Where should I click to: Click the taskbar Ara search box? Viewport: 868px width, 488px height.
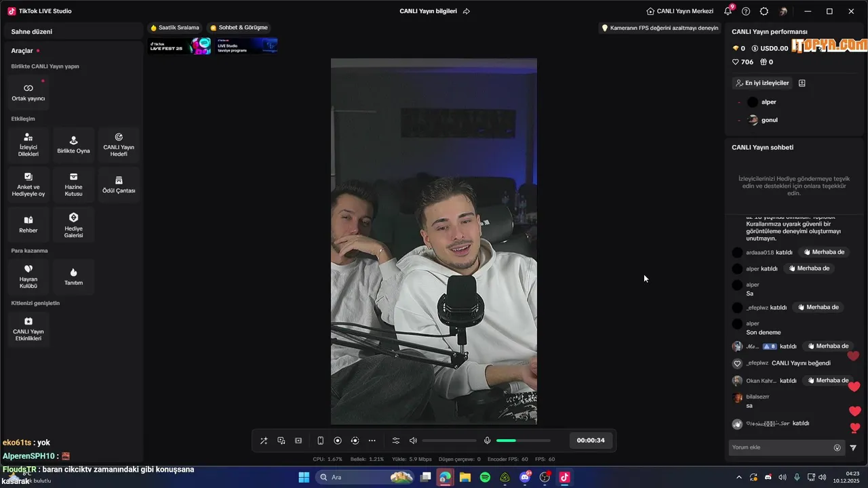pos(365,477)
